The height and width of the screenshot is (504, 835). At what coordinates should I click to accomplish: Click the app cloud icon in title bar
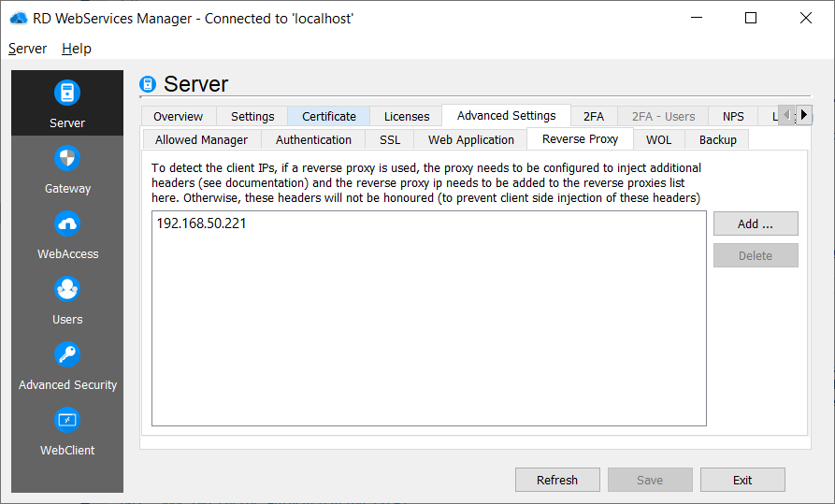(18, 18)
